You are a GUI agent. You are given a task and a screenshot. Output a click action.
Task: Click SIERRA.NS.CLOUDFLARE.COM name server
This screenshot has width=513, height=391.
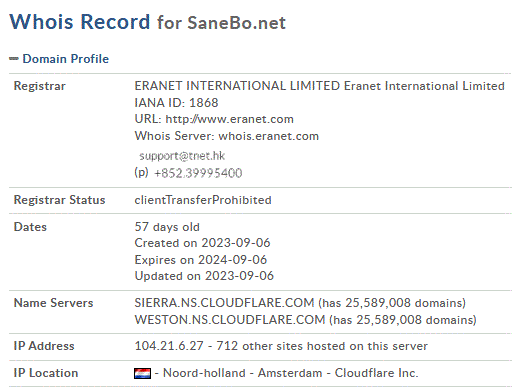[x=224, y=303]
